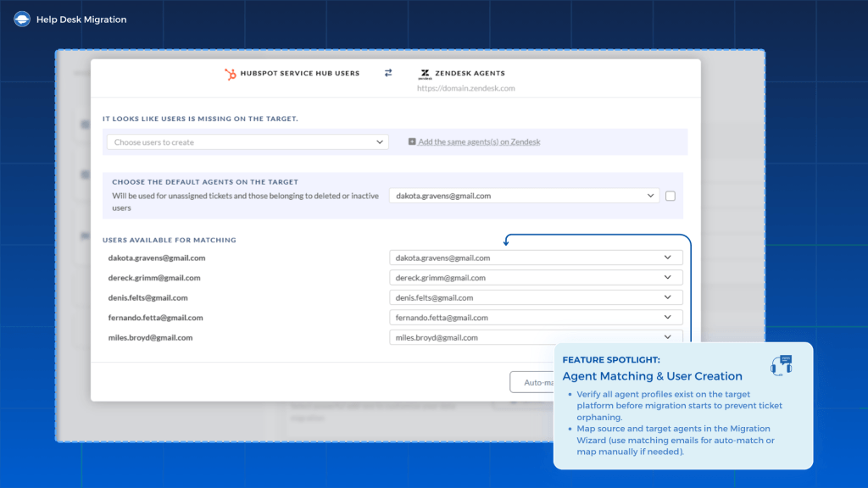Click source user miles.broyd@gmail.com

point(151,337)
